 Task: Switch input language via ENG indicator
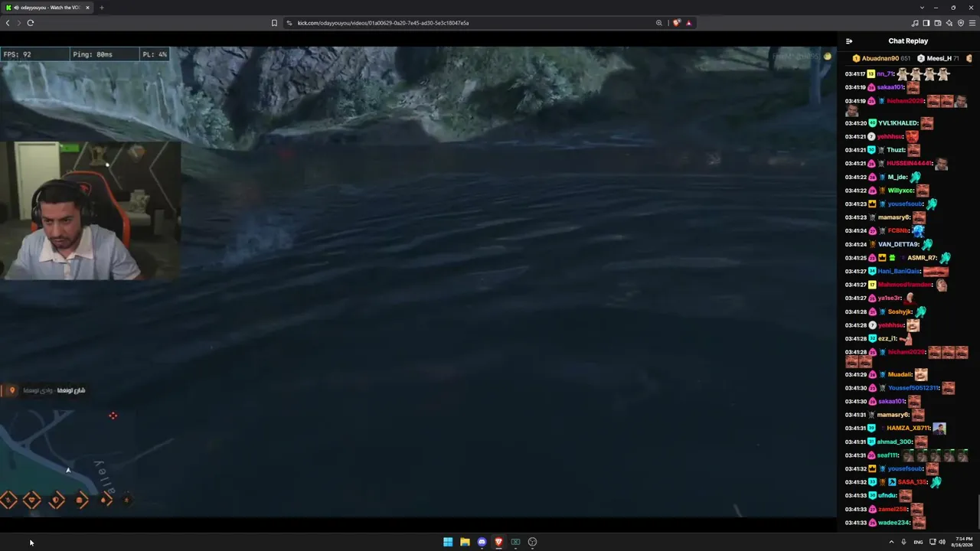[x=918, y=542]
